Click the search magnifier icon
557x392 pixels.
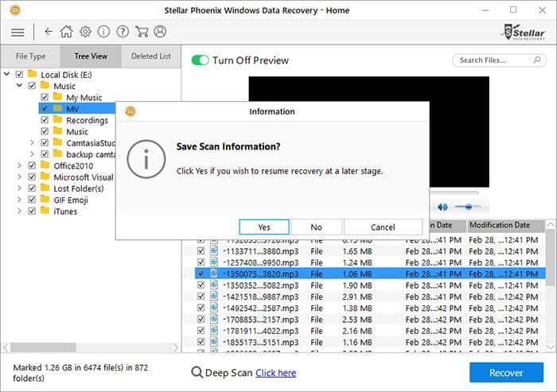click(x=537, y=60)
